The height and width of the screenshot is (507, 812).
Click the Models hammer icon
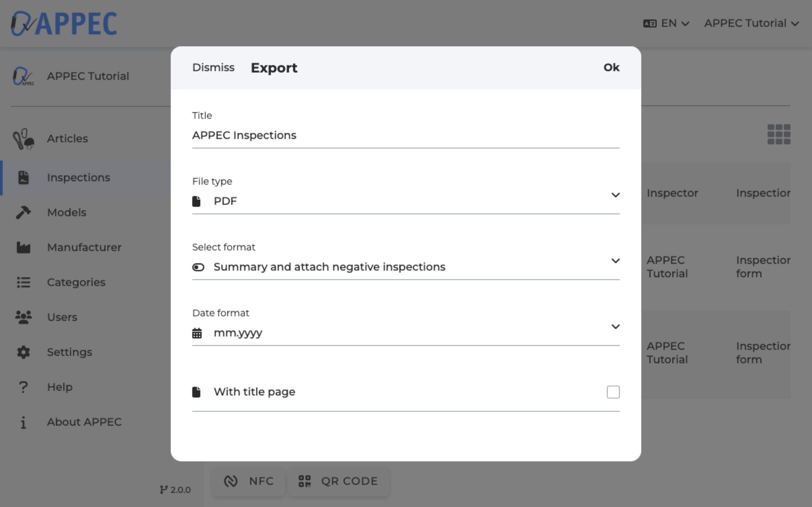(x=23, y=212)
